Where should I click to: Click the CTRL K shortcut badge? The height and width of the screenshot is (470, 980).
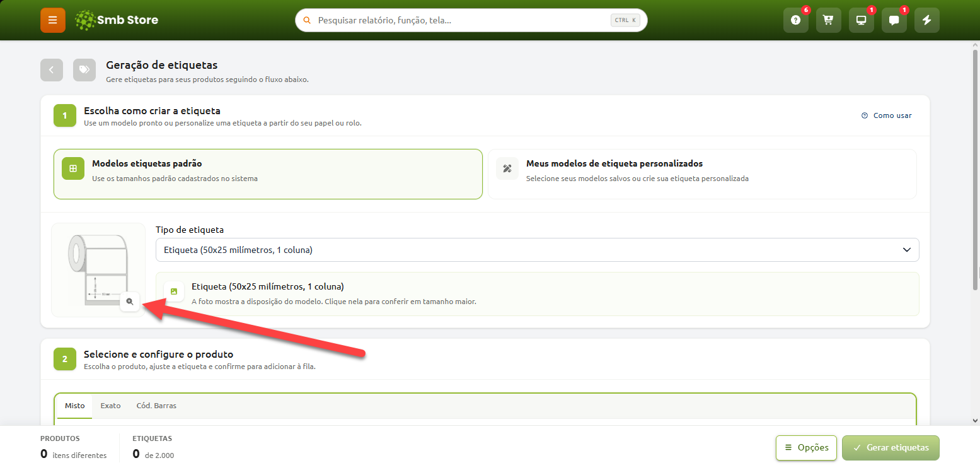[625, 20]
